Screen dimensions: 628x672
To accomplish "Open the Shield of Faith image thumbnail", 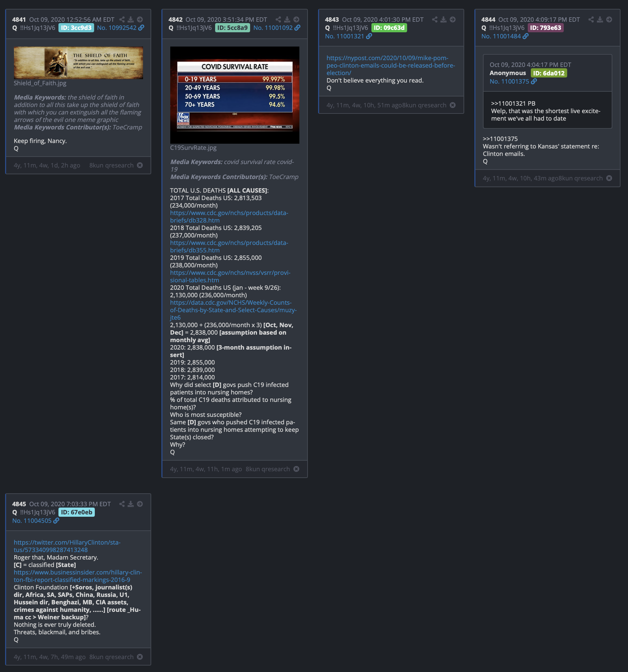I will [x=78, y=63].
